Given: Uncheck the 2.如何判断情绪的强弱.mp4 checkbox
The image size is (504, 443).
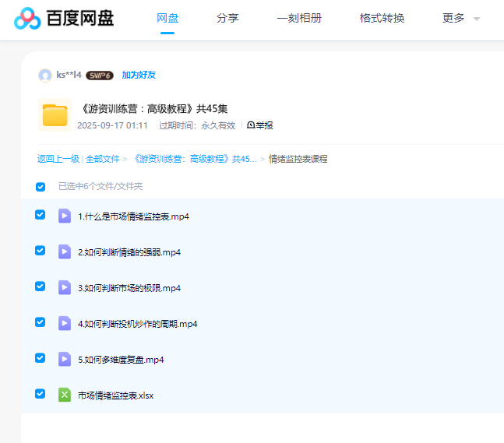Looking at the screenshot, I should tap(41, 251).
